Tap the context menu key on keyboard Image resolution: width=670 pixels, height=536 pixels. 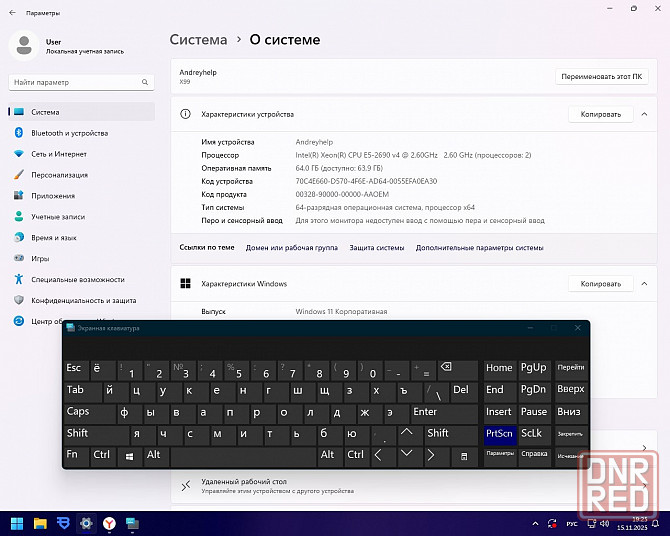(x=464, y=457)
